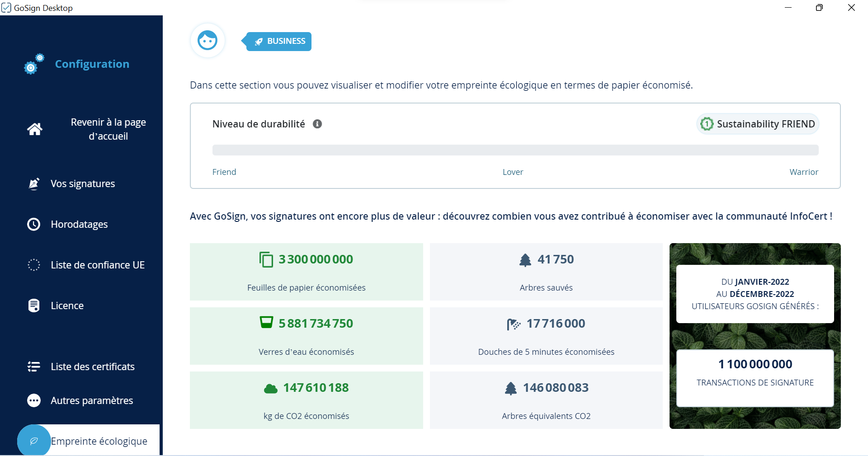Image resolution: width=868 pixels, height=456 pixels.
Task: Click the round avatar image at the top
Action: click(208, 40)
